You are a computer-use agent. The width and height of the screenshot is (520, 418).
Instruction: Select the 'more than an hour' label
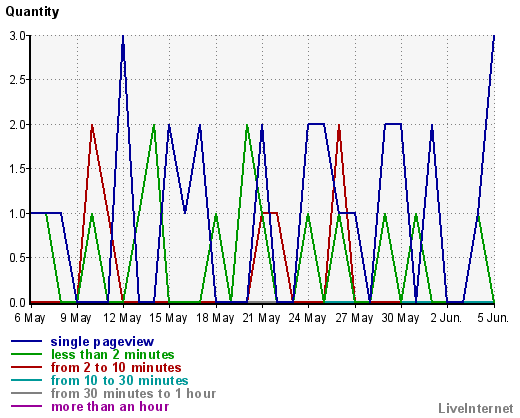coord(110,406)
